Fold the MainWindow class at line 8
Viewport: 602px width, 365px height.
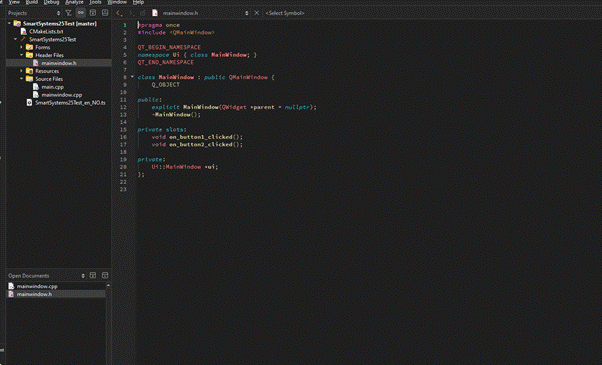click(x=132, y=77)
